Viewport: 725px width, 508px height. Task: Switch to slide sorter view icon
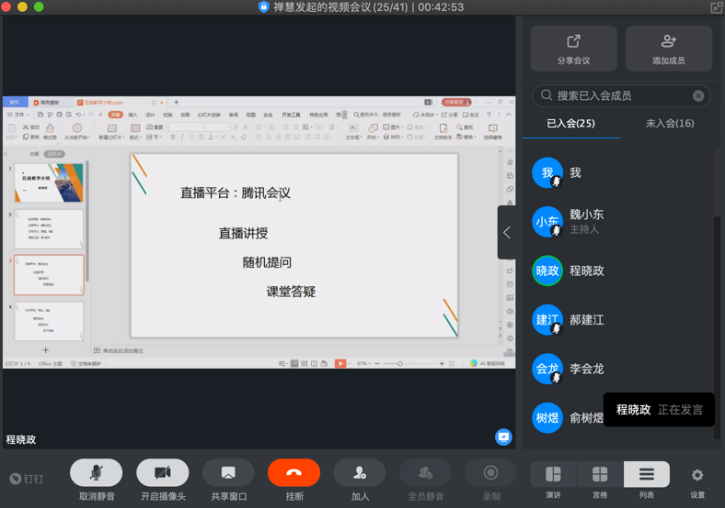[x=304, y=364]
